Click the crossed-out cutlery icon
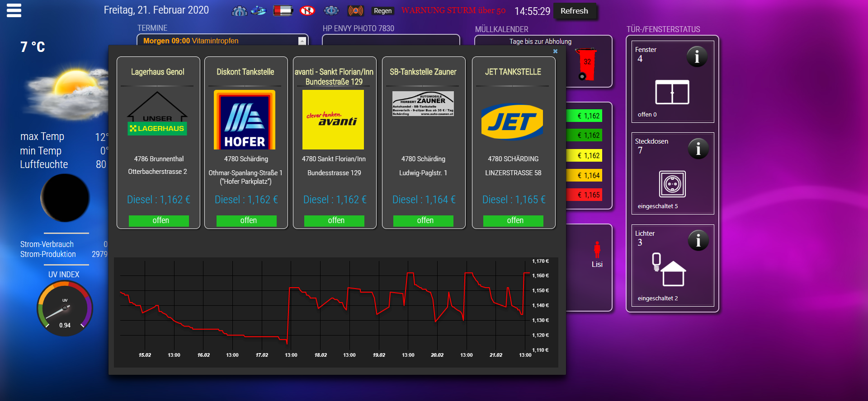 point(307,10)
